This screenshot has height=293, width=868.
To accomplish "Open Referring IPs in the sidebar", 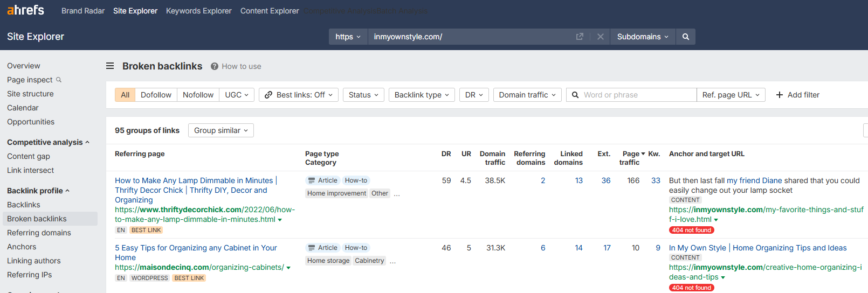I will (30, 275).
